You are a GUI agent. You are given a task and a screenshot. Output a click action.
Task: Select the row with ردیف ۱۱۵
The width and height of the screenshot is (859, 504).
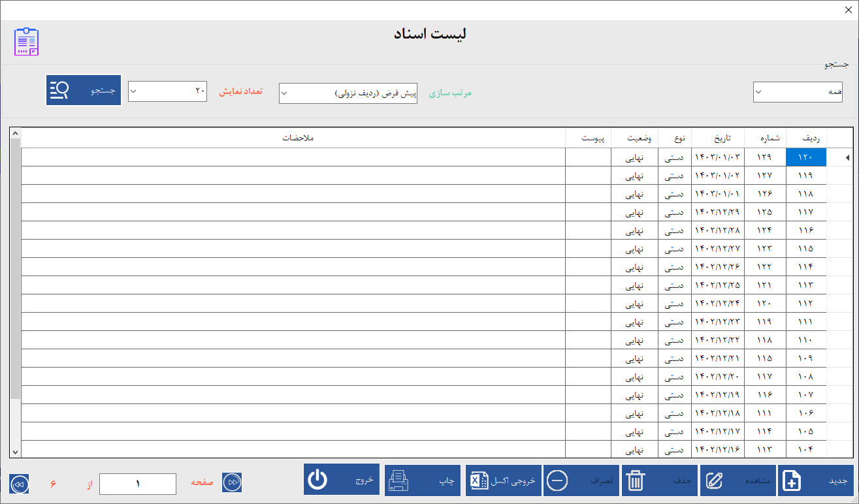(x=805, y=249)
